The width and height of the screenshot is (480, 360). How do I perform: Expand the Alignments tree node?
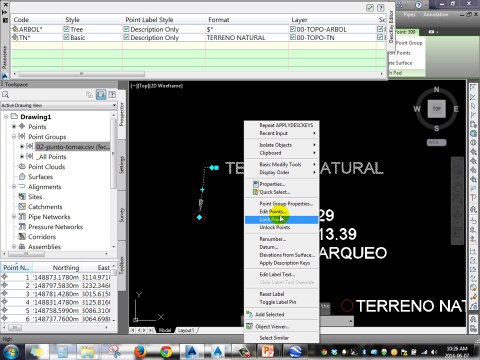click(14, 187)
